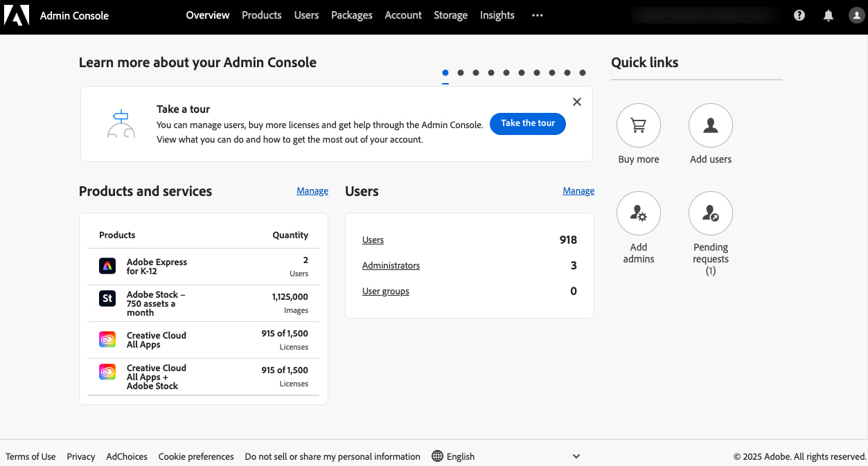Dismiss the Take a tour card
This screenshot has height=466, width=868.
pos(577,102)
